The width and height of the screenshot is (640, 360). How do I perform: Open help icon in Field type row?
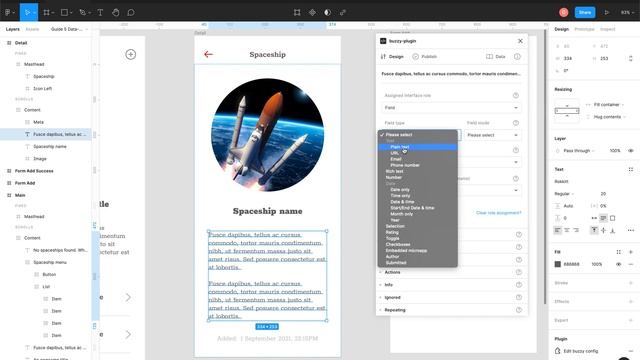pos(516,122)
